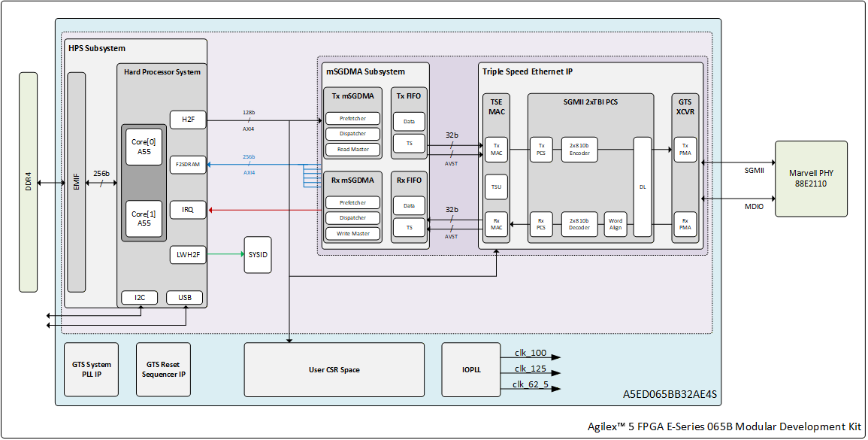Click the SYSID block
The width and height of the screenshot is (868, 440).
coord(258,255)
